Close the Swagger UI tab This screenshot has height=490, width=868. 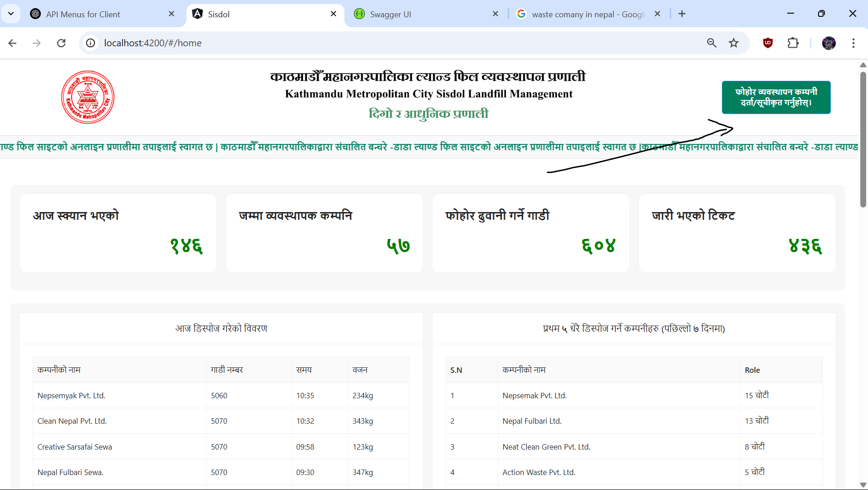[495, 14]
